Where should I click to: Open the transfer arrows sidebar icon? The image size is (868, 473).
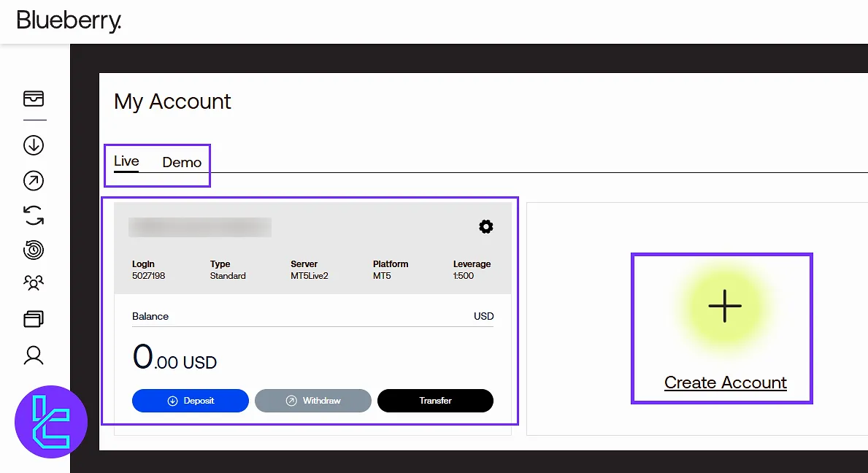(x=34, y=215)
